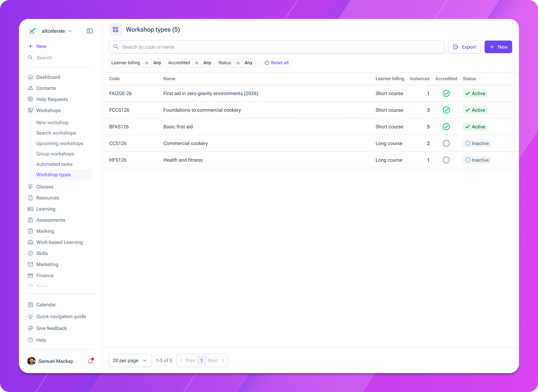The width and height of the screenshot is (538, 392).
Task: Sort by the Instances column header
Action: 419,79
